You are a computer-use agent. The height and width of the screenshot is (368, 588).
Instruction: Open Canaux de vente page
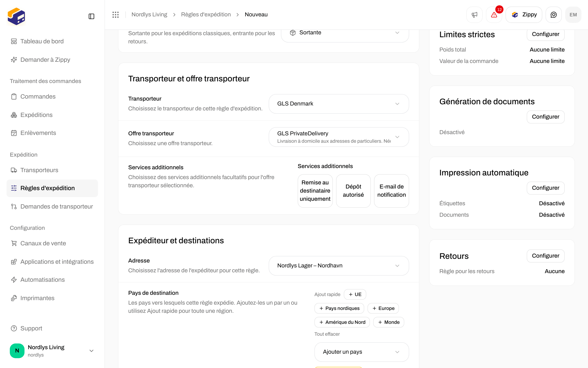(52, 243)
